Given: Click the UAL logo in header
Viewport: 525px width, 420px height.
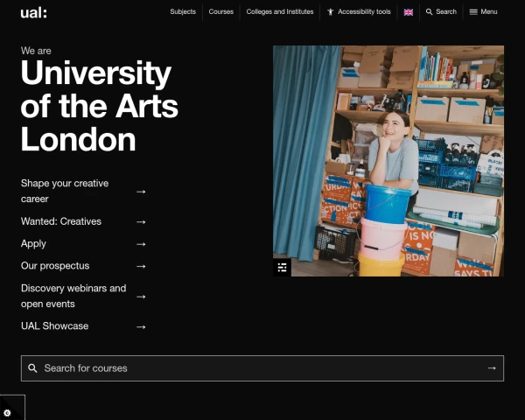Looking at the screenshot, I should pyautogui.click(x=34, y=12).
